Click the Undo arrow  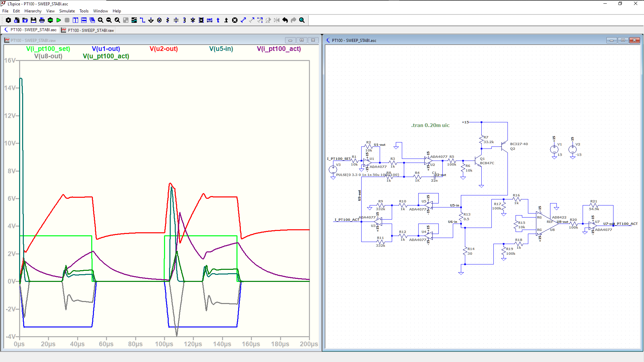[285, 20]
